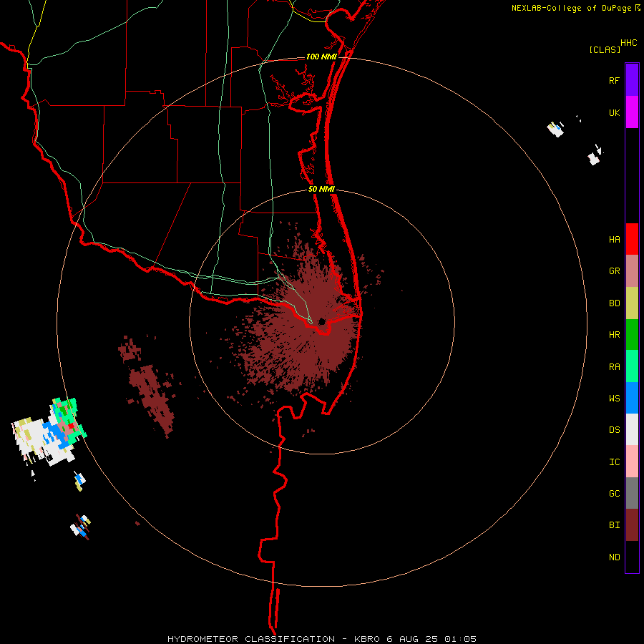The image size is (644, 644).
Task: Click the WS blue legend swatch
Action: point(632,398)
